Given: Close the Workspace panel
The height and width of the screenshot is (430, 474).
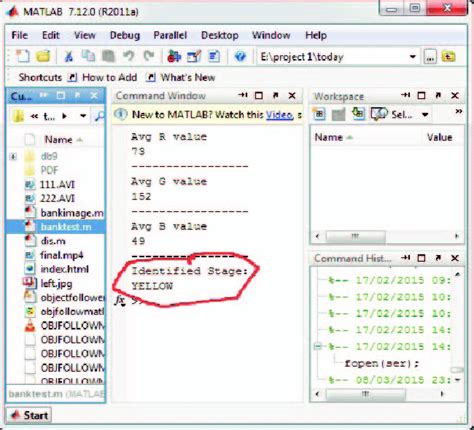Looking at the screenshot, I should 455,96.
